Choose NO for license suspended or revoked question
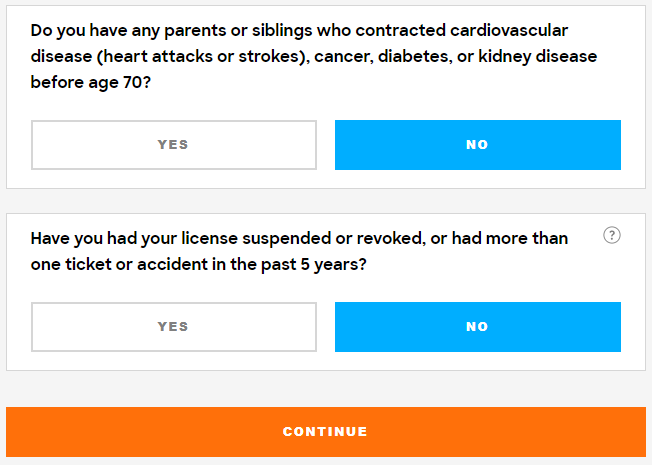The height and width of the screenshot is (465, 652). click(x=478, y=327)
